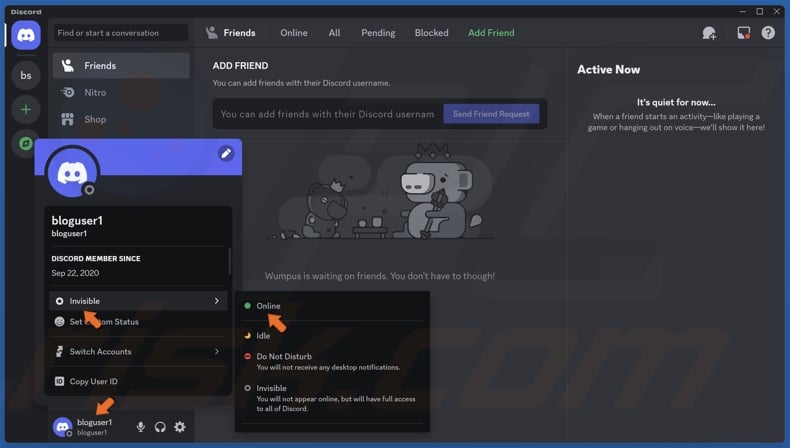Open User Settings gear icon
This screenshot has height=448, width=790.
click(180, 427)
